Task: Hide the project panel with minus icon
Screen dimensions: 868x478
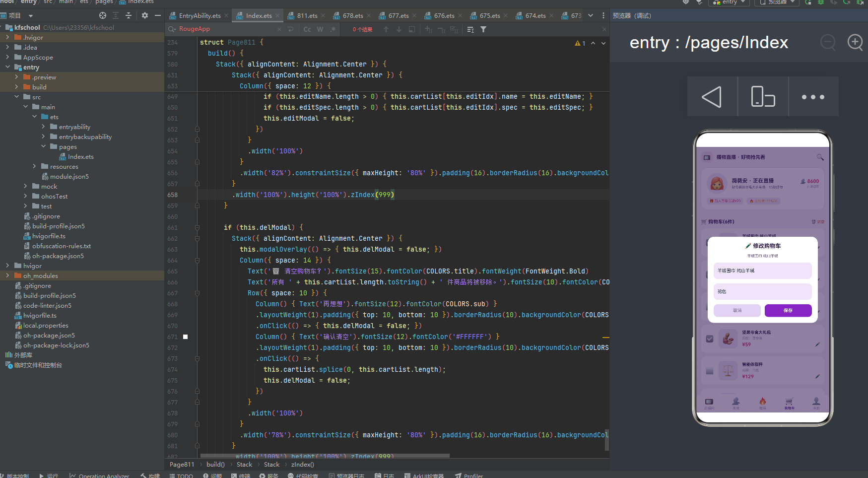Action: [158, 15]
